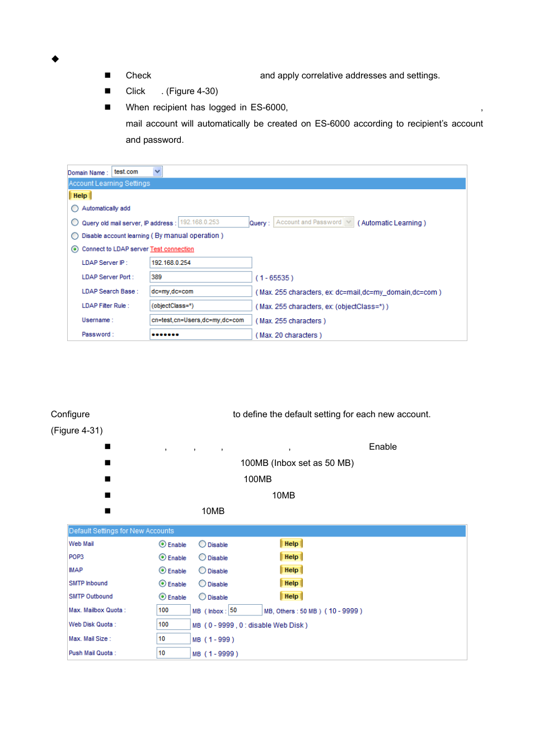This screenshot has height=756, width=534.
Task: Open Help for IMAP row
Action: (x=291, y=570)
